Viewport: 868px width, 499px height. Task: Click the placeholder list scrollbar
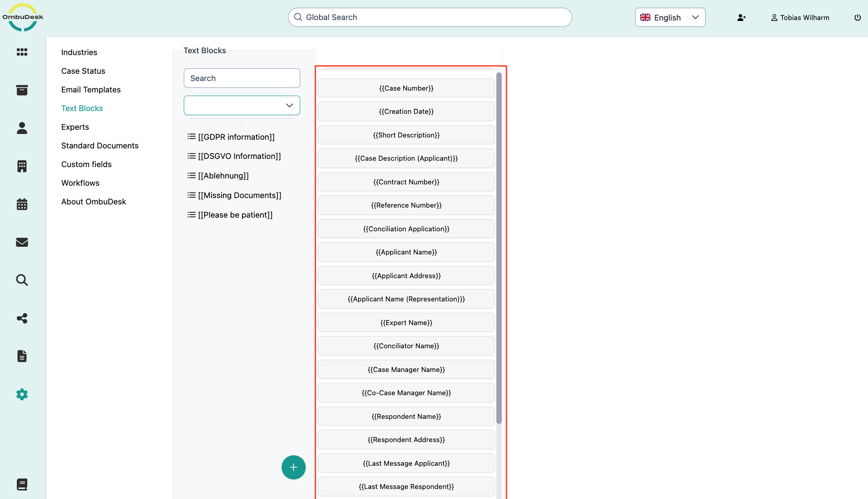tap(499, 248)
